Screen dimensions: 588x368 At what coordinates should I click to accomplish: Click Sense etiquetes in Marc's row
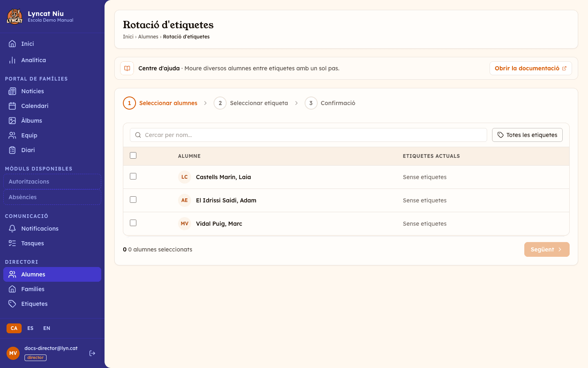click(x=425, y=224)
